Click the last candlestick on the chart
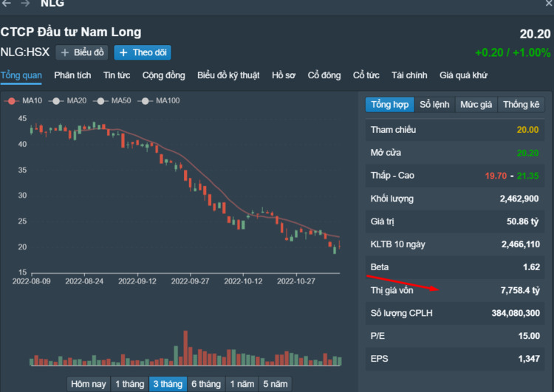The height and width of the screenshot is (392, 554). (339, 245)
